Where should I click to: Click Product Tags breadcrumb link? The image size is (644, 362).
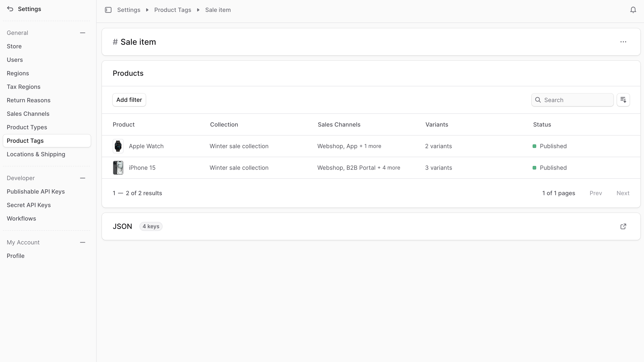point(172,10)
